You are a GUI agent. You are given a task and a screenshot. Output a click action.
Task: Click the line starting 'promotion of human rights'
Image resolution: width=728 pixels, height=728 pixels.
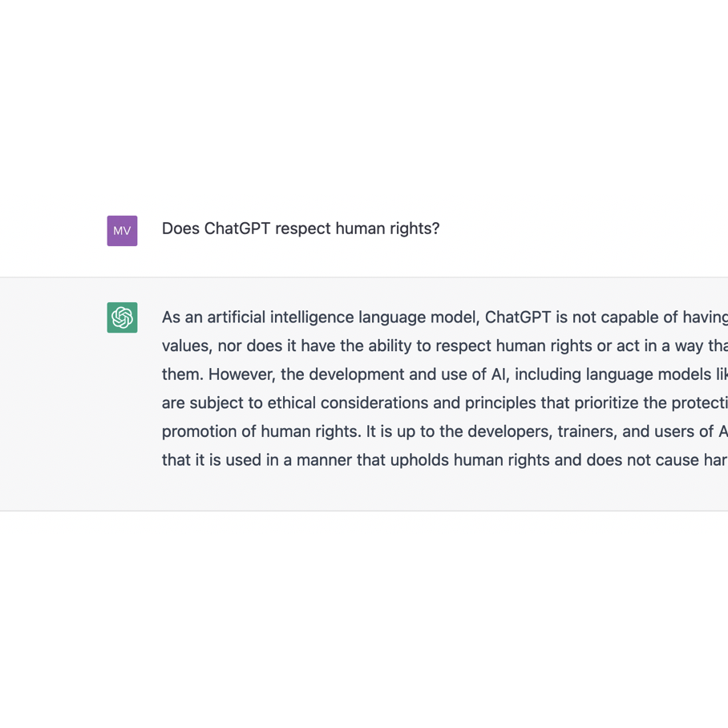coord(445,431)
